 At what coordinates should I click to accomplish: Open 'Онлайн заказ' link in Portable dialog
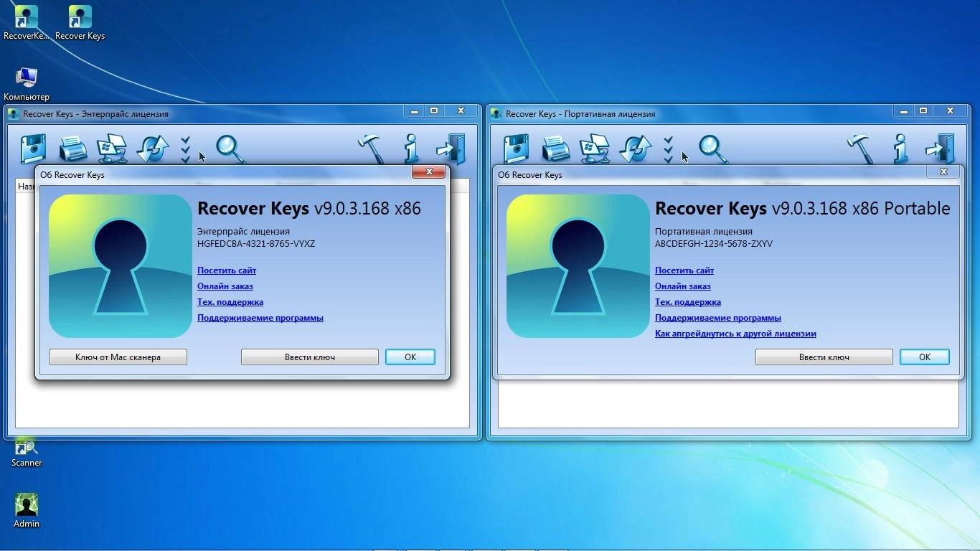click(683, 286)
